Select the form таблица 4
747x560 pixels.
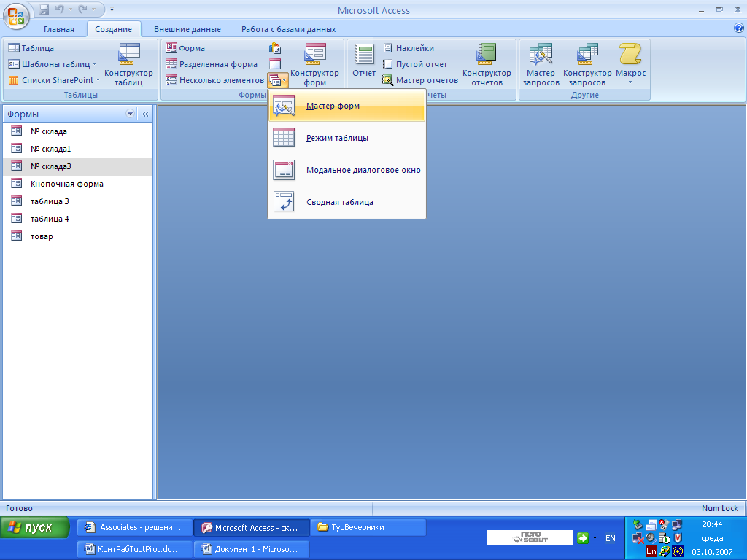(x=77, y=219)
